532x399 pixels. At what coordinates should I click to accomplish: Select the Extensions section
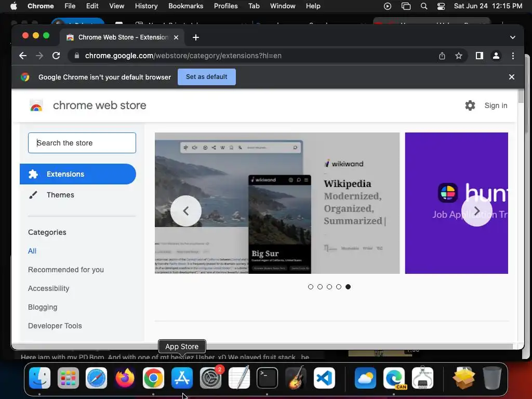[x=78, y=174]
